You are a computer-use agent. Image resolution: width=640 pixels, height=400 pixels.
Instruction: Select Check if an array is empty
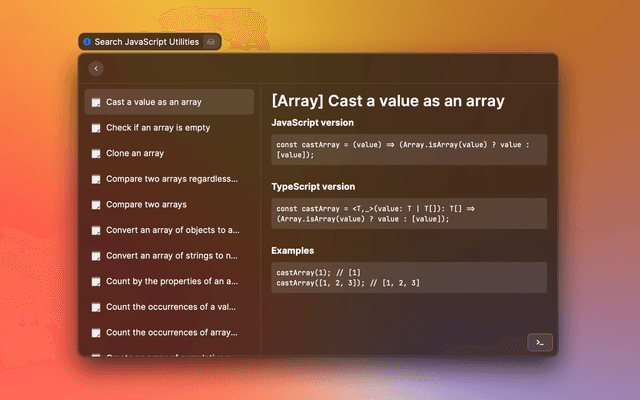(158, 128)
